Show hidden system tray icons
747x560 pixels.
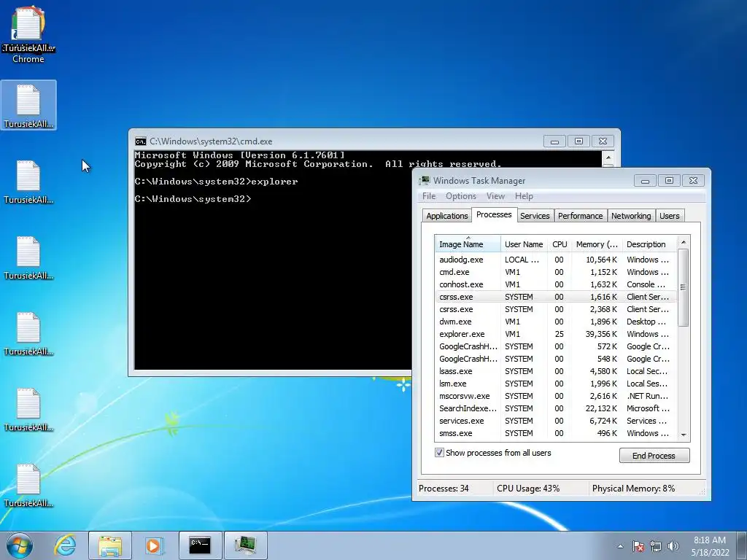(x=620, y=546)
